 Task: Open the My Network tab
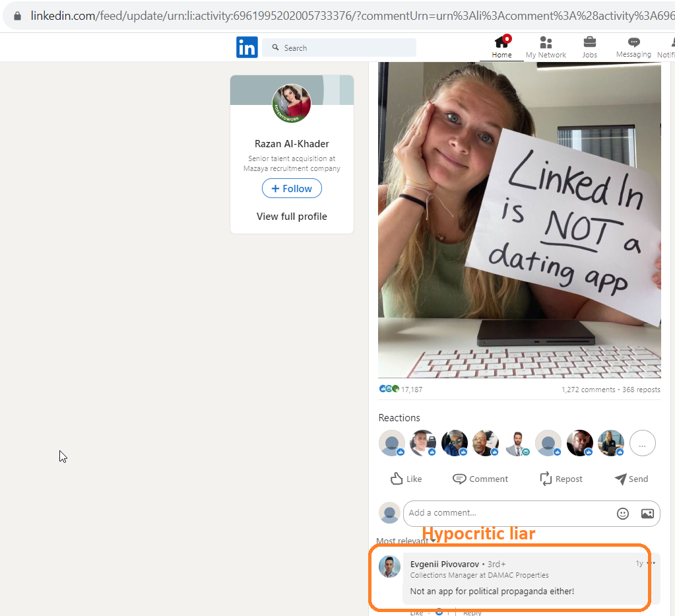tap(546, 47)
